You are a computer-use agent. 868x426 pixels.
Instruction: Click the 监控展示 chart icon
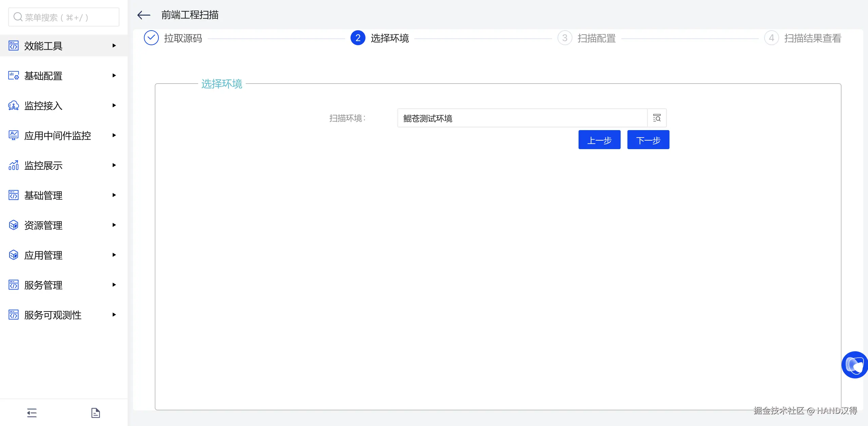click(14, 165)
